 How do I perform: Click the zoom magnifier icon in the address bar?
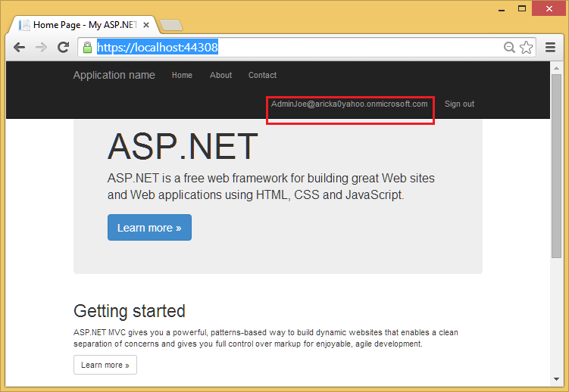click(509, 47)
